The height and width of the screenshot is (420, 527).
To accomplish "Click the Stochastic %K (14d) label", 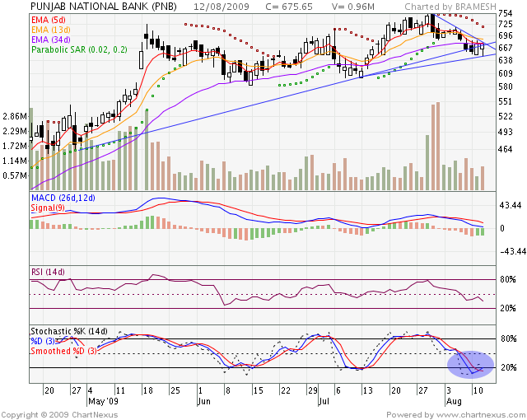I will click(69, 331).
